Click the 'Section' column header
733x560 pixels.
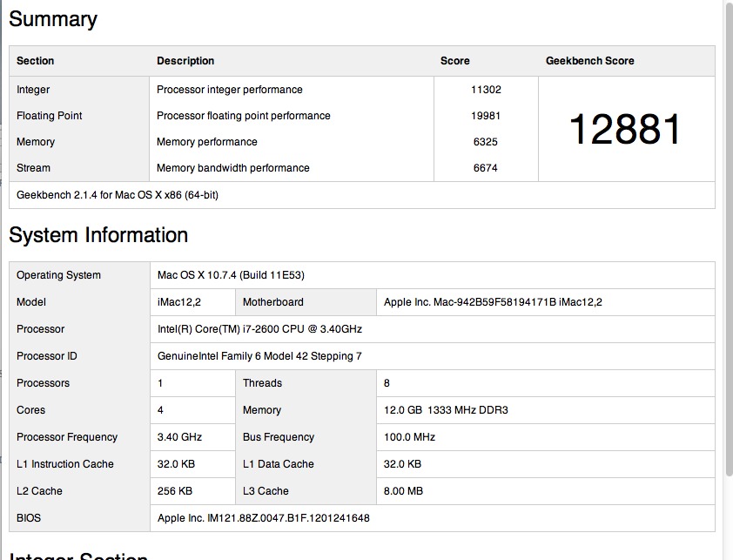(35, 61)
